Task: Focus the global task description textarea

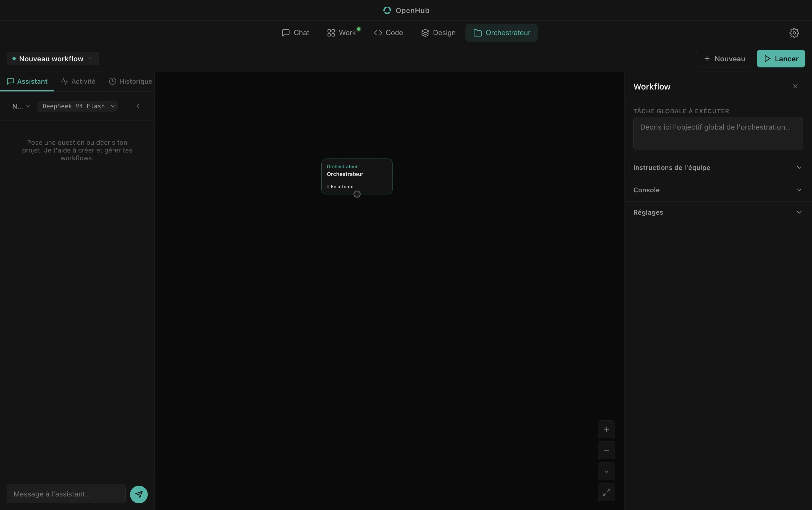Action: [718, 133]
